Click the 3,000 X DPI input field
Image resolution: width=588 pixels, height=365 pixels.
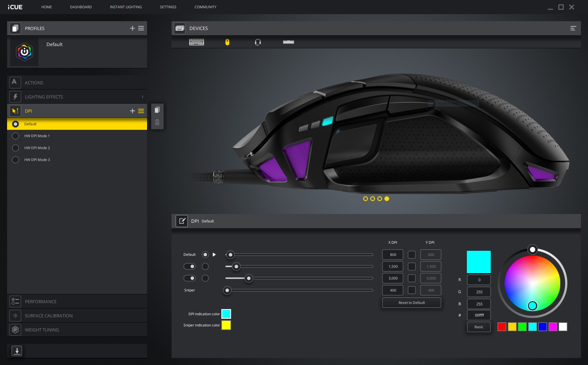click(393, 278)
